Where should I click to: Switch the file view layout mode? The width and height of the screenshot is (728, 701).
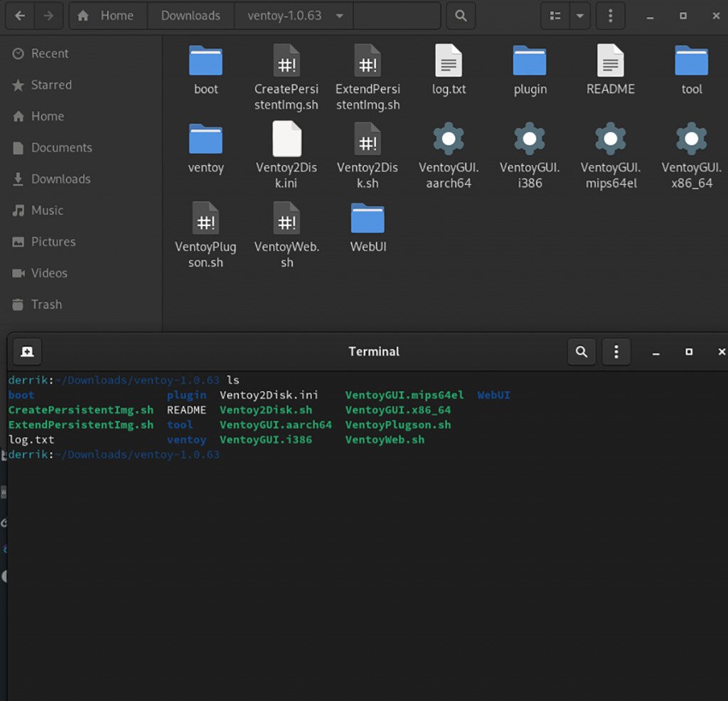(x=555, y=15)
